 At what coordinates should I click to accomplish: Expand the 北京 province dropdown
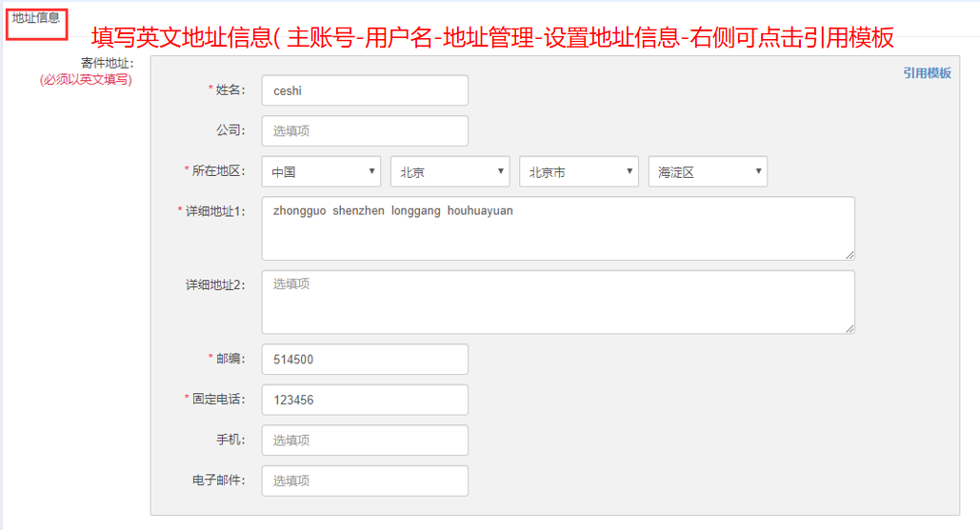450,171
